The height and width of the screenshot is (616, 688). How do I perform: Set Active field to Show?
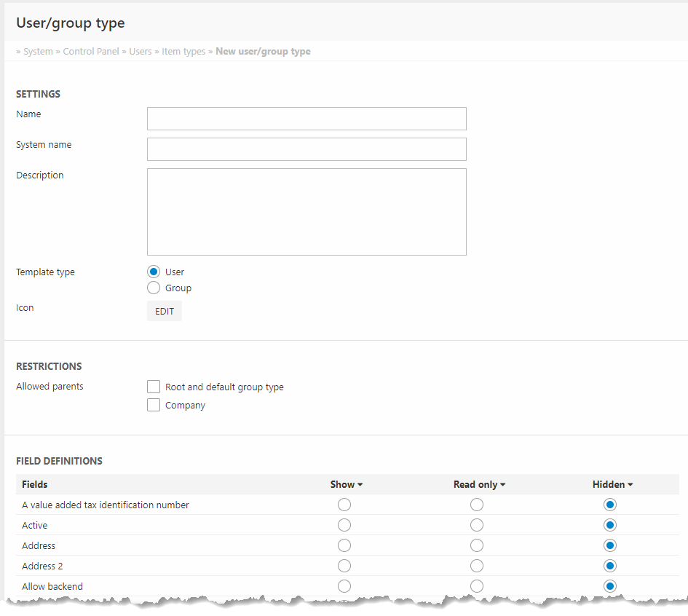click(x=344, y=525)
